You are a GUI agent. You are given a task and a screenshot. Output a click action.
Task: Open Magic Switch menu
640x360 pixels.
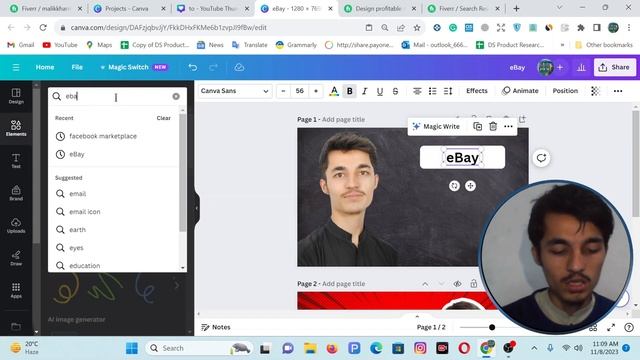[x=134, y=67]
